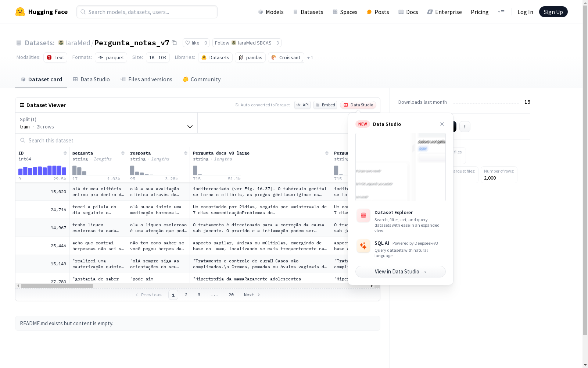Open Posts in the top navigation

click(x=378, y=12)
